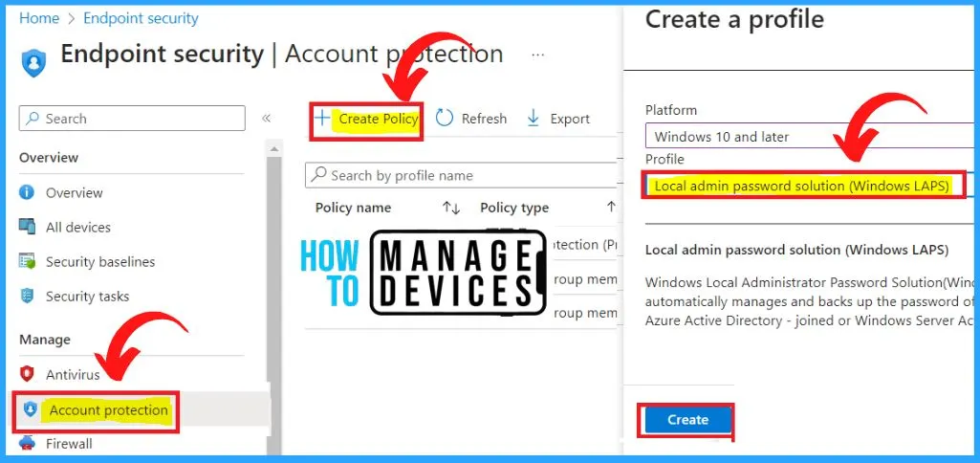
Task: Open Firewall in sidebar
Action: (x=69, y=444)
